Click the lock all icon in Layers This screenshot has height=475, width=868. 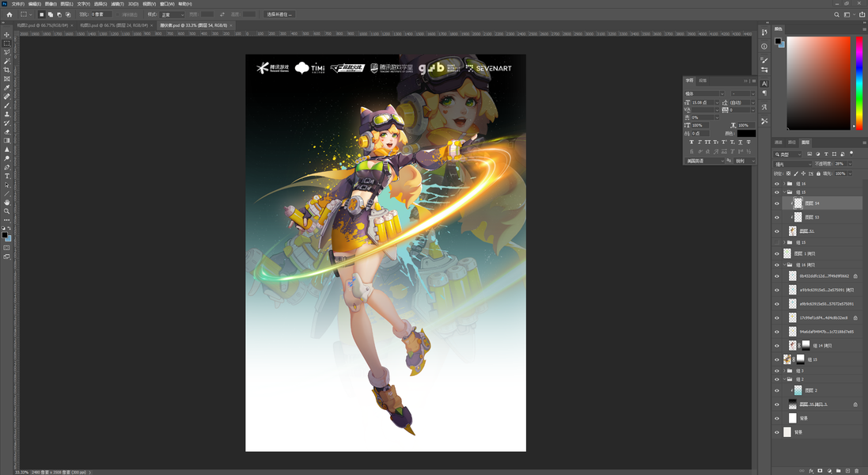pos(818,173)
